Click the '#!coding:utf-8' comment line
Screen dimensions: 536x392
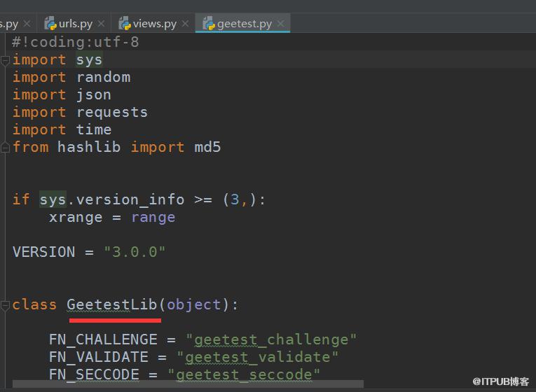pyautogui.click(x=76, y=42)
